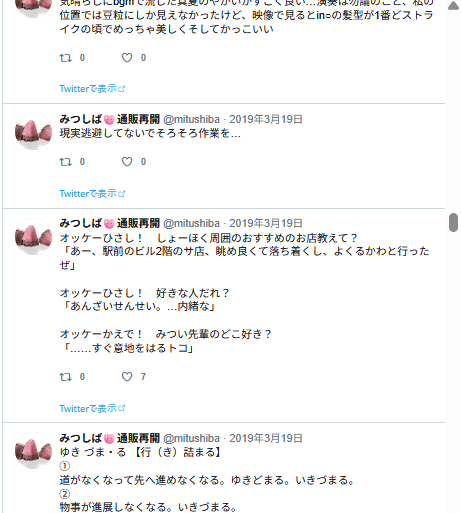Open @mitushiba handle on the 現実逃避 tweet
461x513 pixels.
(192, 119)
